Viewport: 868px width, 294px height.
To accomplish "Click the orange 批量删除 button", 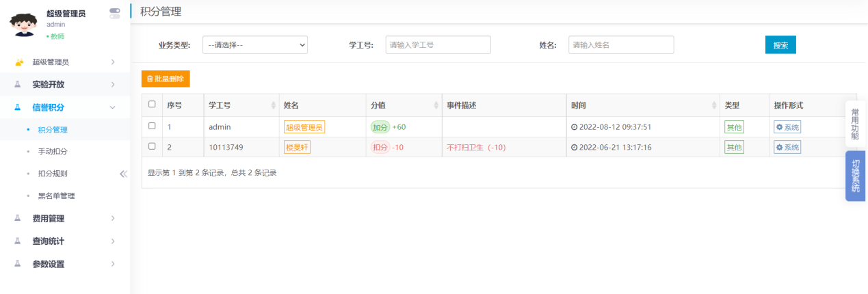I will [166, 79].
